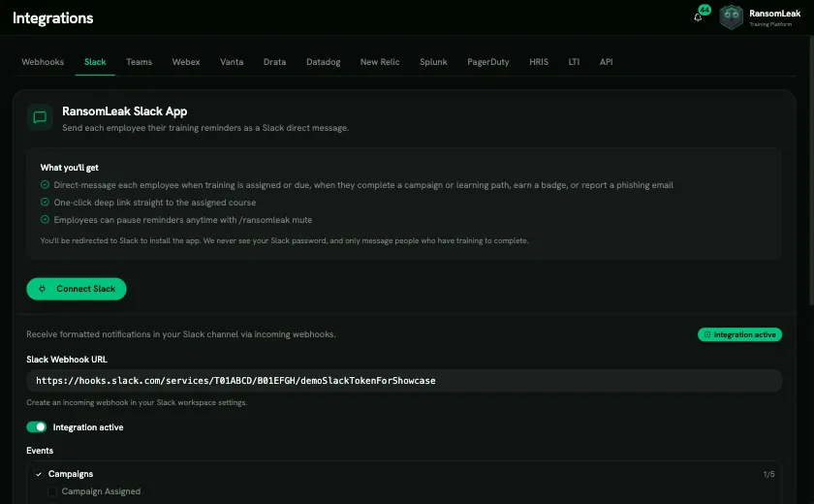Screen dimensions: 814x504
Task: Click the check icon beside Direct-message each employee
Action: 46,185
